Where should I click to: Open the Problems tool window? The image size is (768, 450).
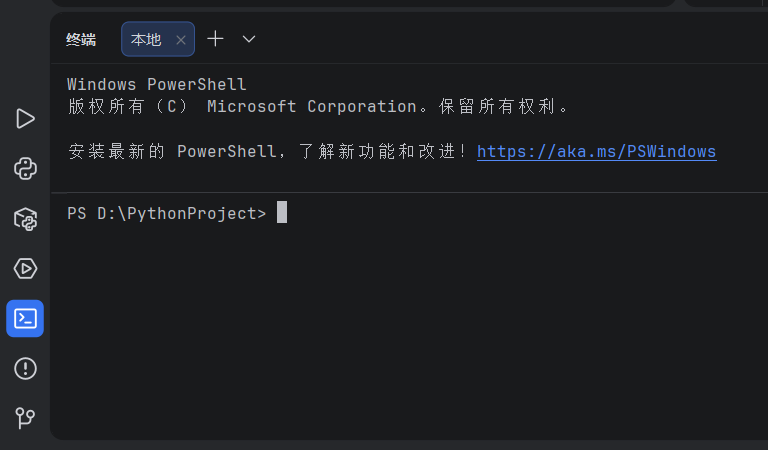tap(25, 368)
